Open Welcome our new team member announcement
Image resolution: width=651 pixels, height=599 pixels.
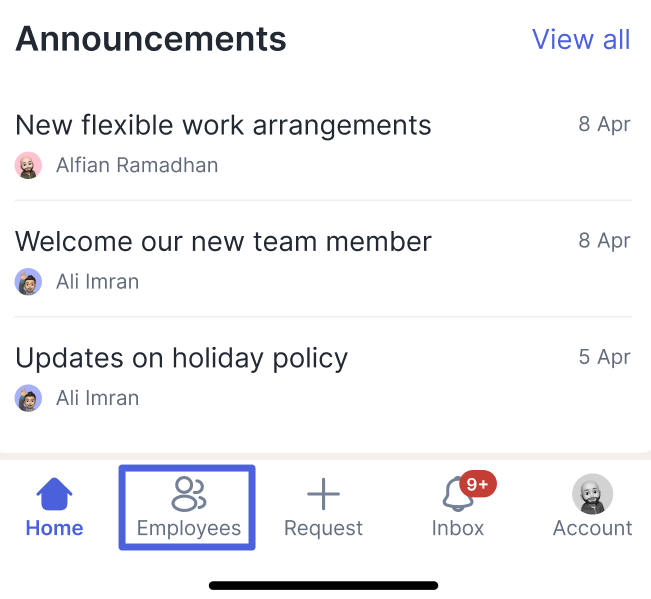tap(224, 241)
